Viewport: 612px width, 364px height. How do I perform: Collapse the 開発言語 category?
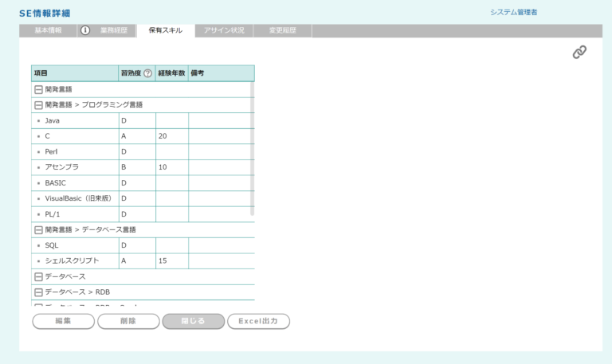point(38,89)
